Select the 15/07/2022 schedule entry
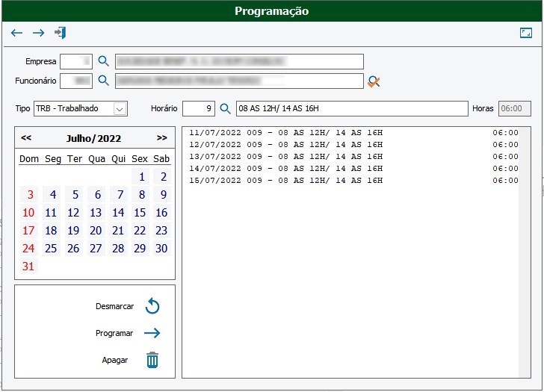Image resolution: width=544 pixels, height=392 pixels. point(351,181)
